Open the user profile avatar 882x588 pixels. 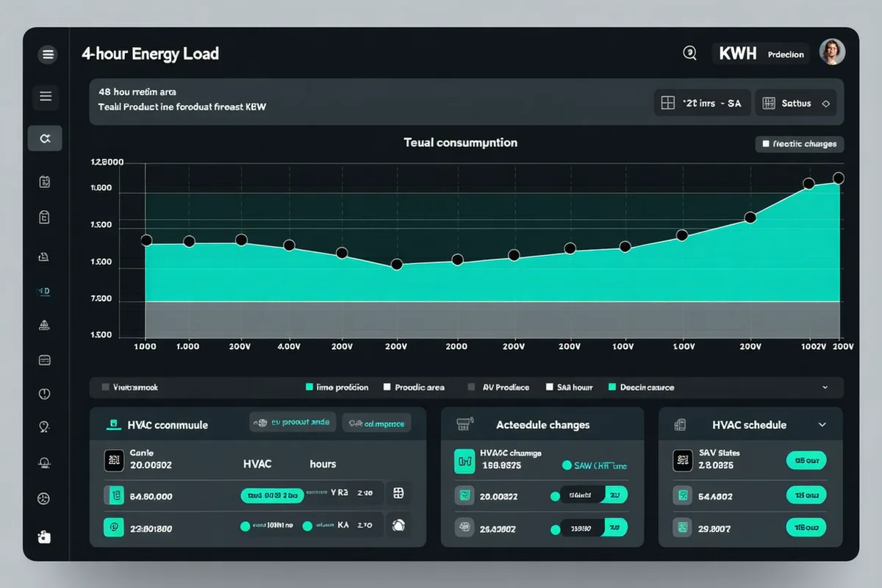(832, 52)
